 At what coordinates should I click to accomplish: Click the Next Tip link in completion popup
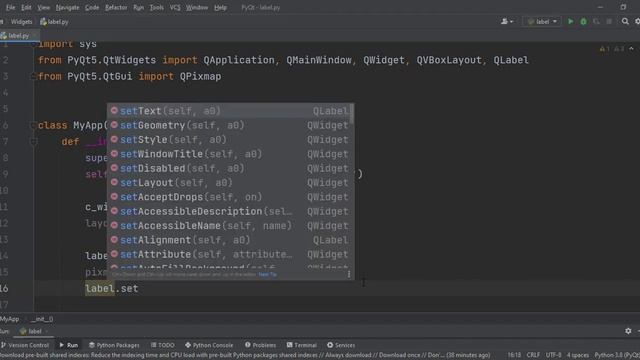(267, 275)
